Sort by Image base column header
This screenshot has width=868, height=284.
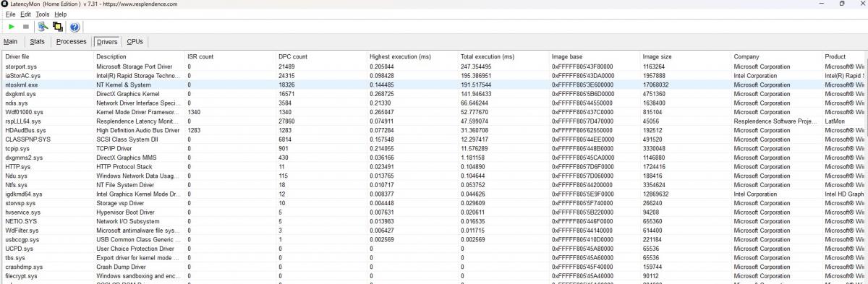tap(594, 56)
